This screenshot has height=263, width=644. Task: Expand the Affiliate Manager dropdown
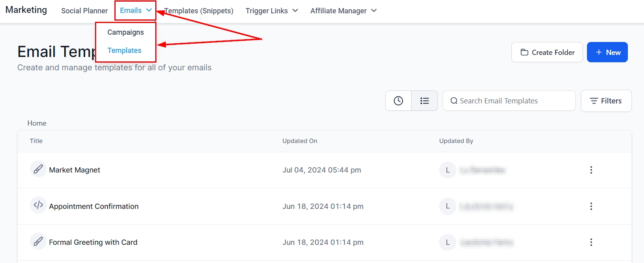coord(343,11)
